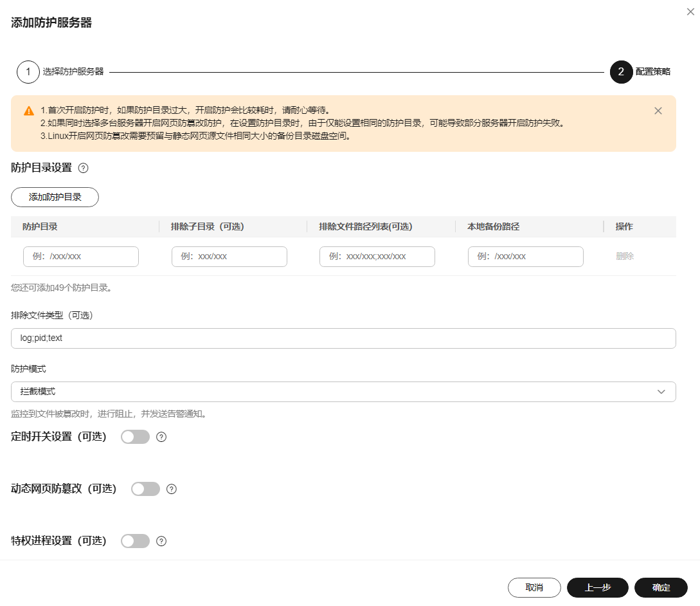This screenshot has height=606, width=700.
Task: Click the 添加防护目录 button
Action: (55, 197)
